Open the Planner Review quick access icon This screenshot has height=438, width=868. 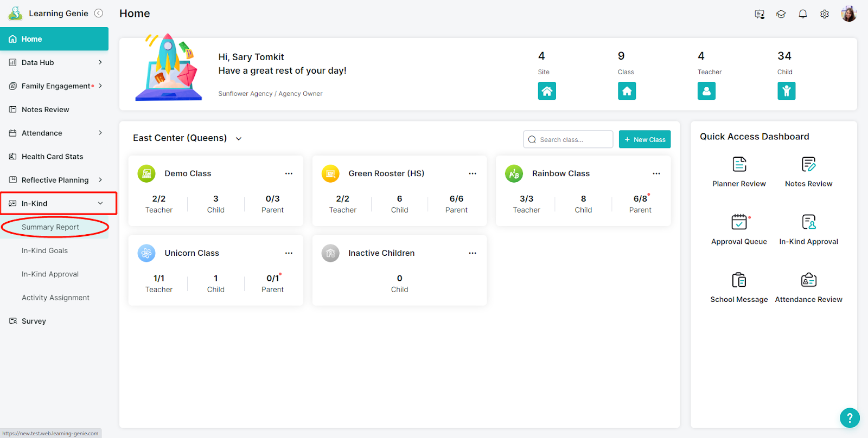739,164
